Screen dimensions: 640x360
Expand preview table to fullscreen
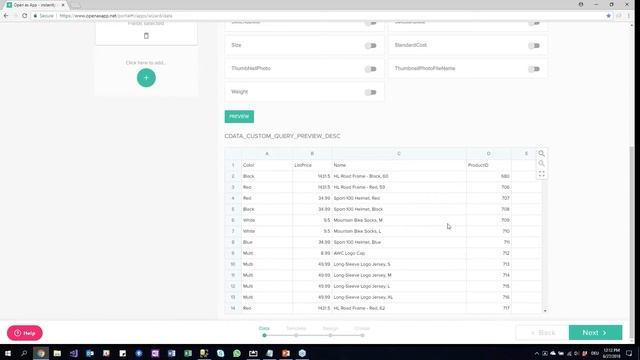pyautogui.click(x=541, y=174)
